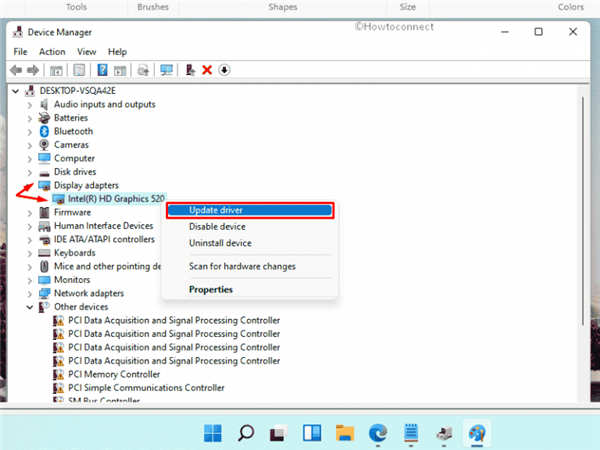Choose Properties from context menu
The width and height of the screenshot is (600, 450).
(x=250, y=290)
